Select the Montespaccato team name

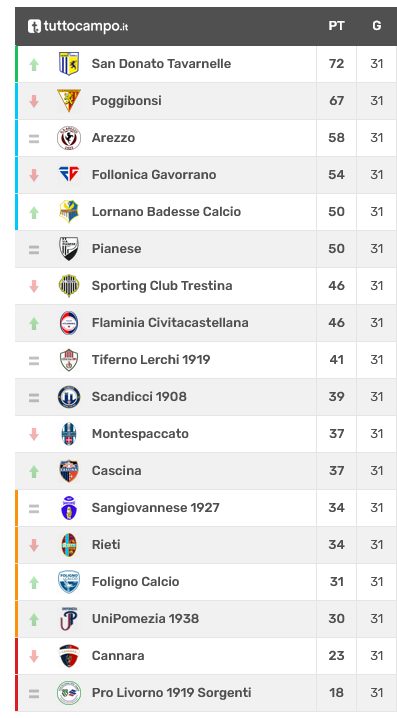[x=140, y=434]
